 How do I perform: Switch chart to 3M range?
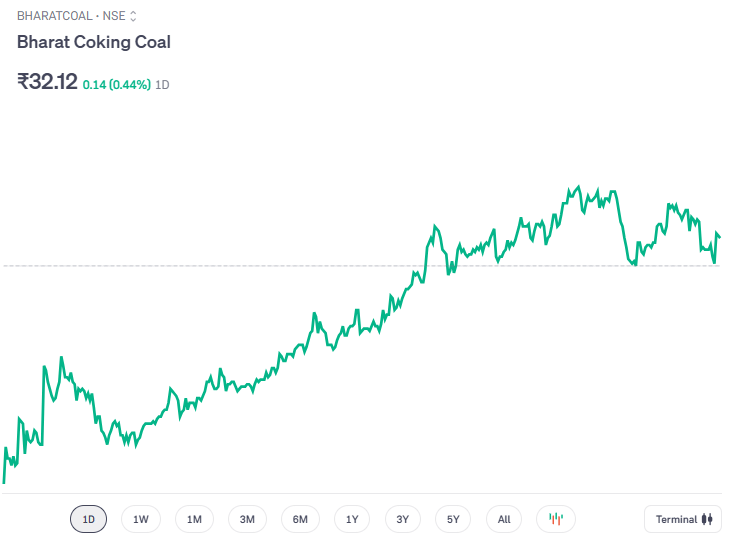point(247,519)
